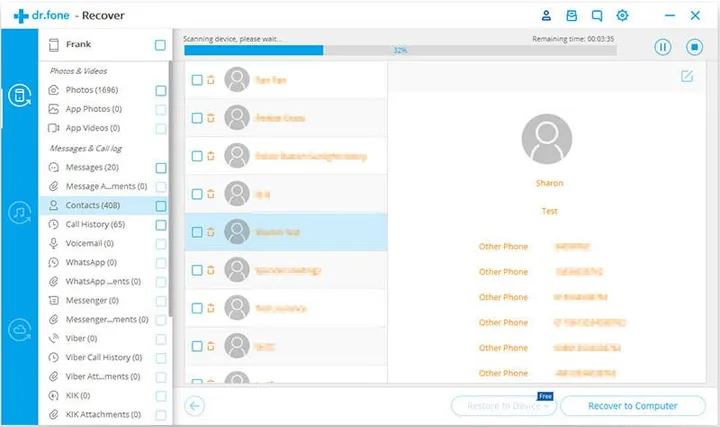Click the KIK icon
Image resolution: width=720 pixels, height=427 pixels.
[x=54, y=395]
